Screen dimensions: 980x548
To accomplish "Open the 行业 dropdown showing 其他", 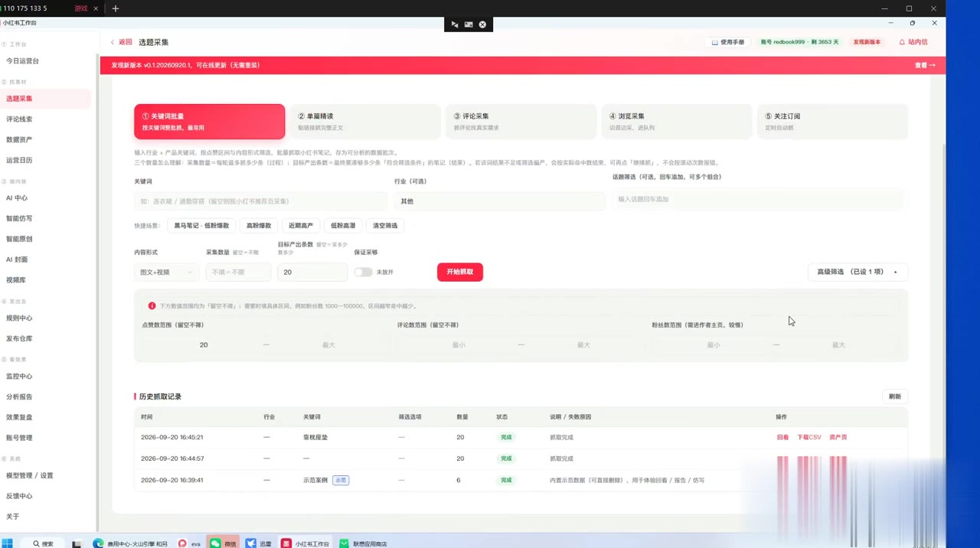I will (500, 201).
